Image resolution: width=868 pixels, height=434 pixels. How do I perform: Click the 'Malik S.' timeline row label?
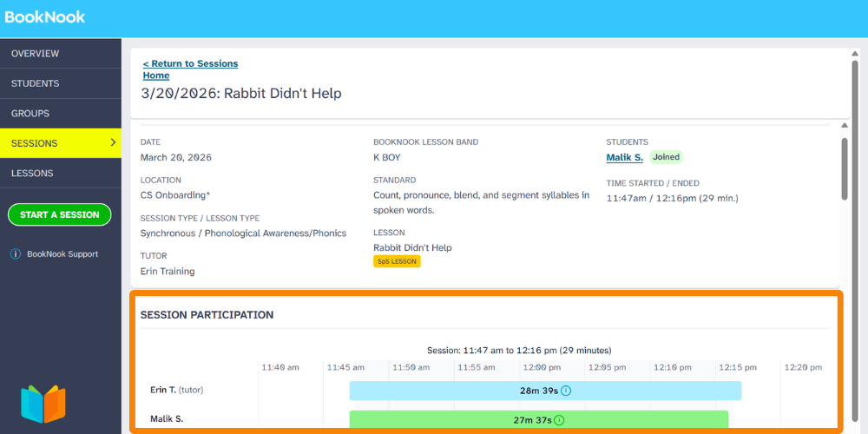coord(167,419)
